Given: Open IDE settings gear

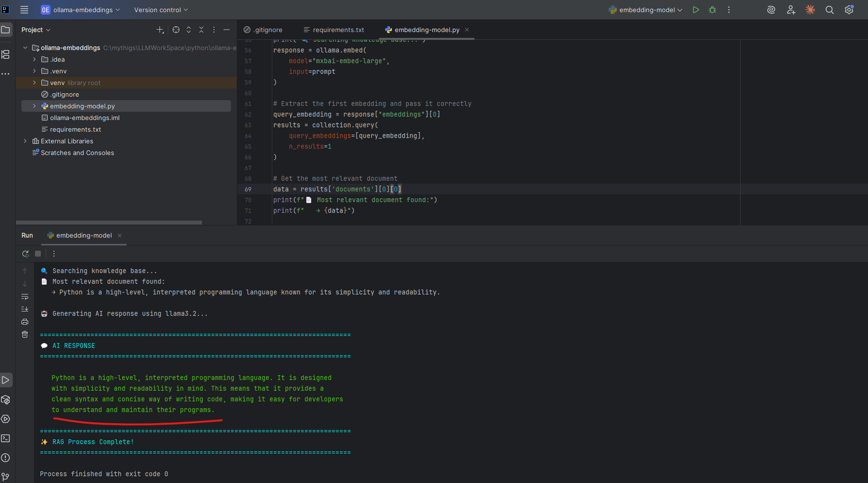Looking at the screenshot, I should point(849,10).
